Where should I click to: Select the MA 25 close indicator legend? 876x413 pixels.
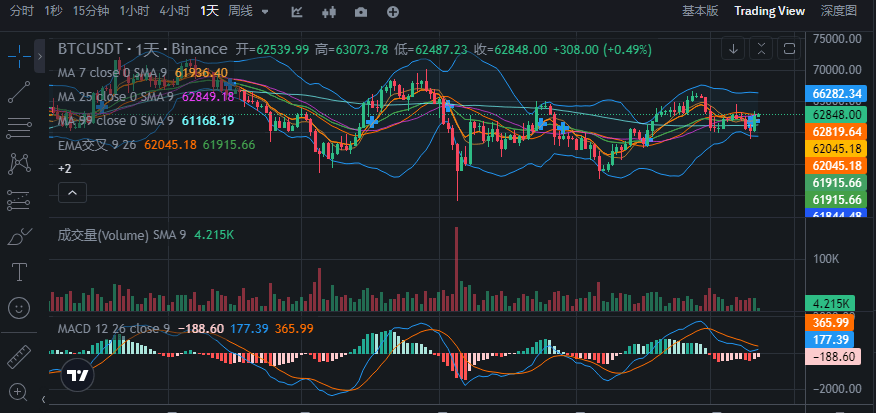tap(116, 97)
